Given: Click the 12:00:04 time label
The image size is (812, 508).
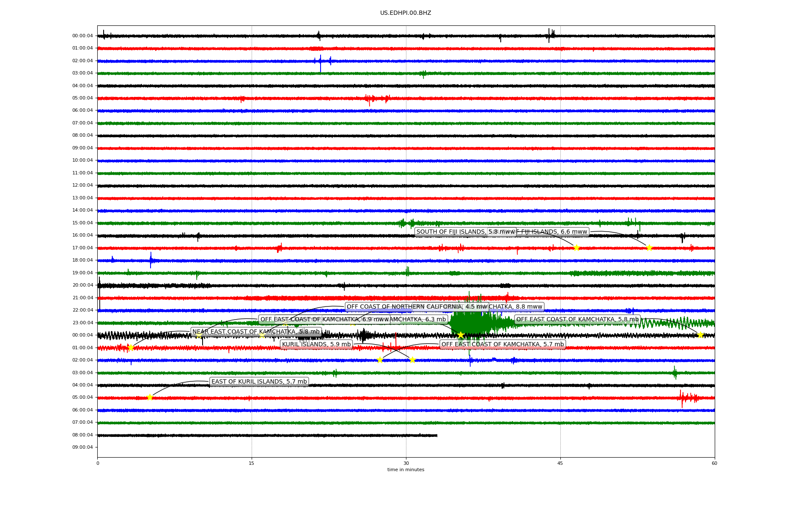Looking at the screenshot, I should click(x=82, y=185).
